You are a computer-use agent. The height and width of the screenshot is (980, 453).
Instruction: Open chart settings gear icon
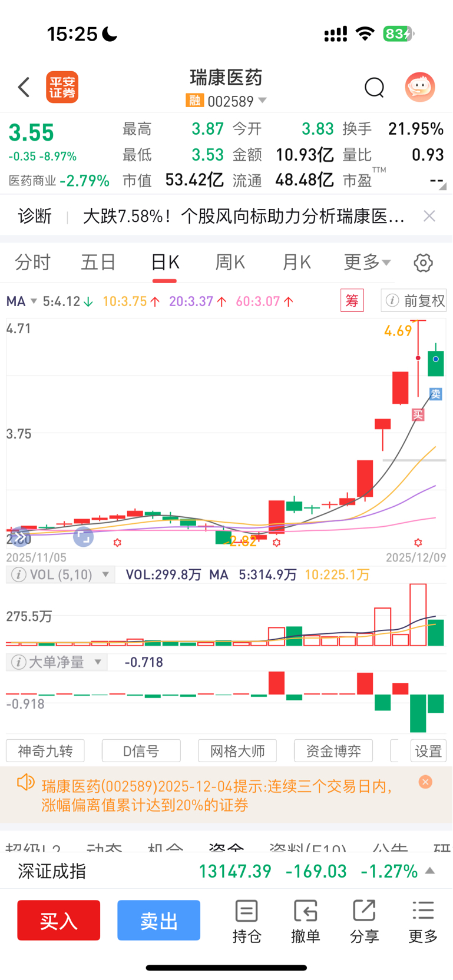[x=423, y=263]
